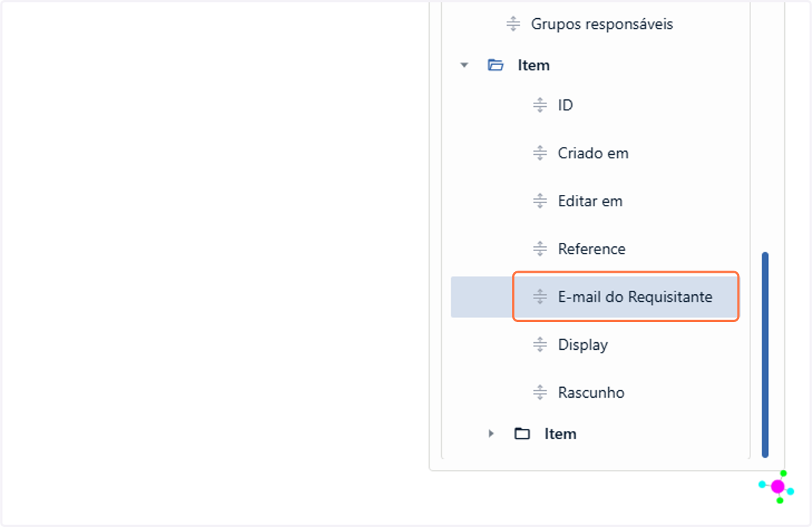The height and width of the screenshot is (527, 812).
Task: Click the drag handle icon next to ID
Action: (540, 105)
